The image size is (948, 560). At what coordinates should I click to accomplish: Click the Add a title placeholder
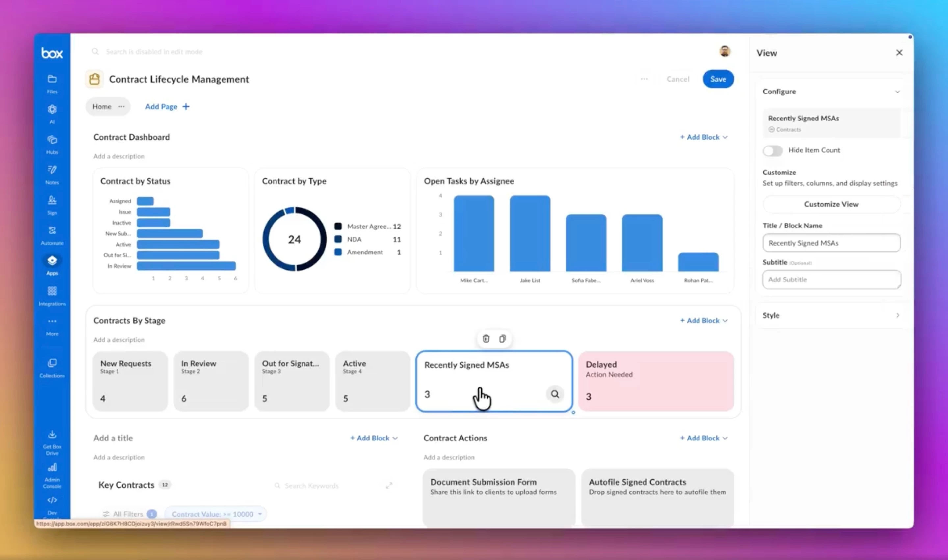click(x=113, y=438)
